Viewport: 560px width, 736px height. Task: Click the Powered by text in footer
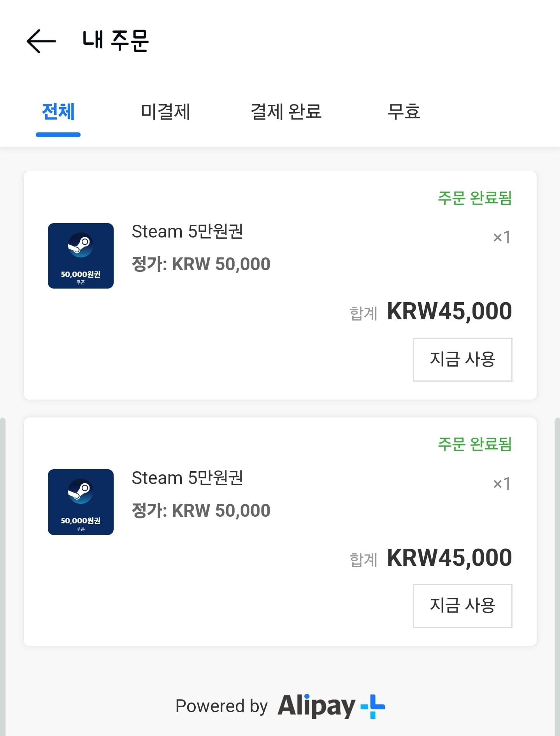coord(221,706)
